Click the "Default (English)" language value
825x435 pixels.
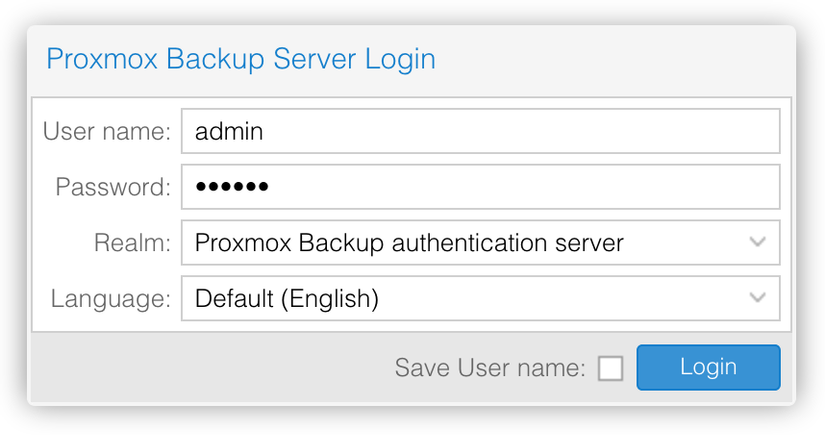[x=287, y=298]
